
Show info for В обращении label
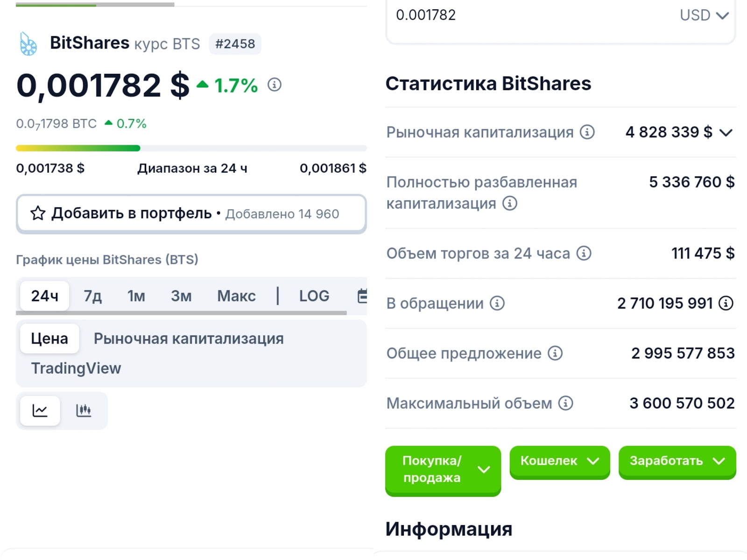click(x=497, y=303)
